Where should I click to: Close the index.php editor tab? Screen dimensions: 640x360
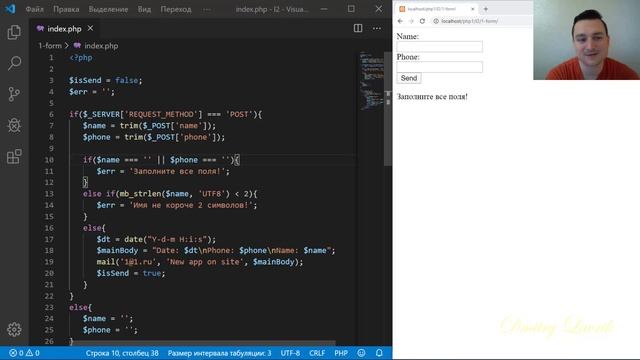pyautogui.click(x=90, y=28)
